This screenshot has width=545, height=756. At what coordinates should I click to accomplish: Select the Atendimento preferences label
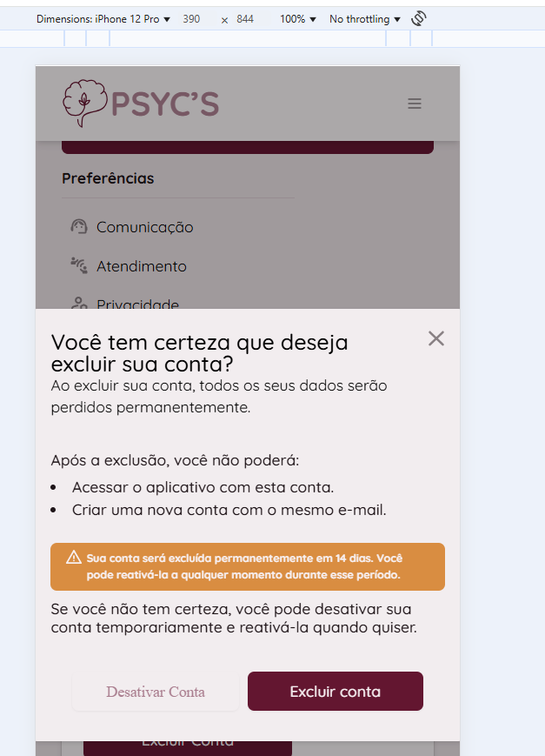[x=142, y=266]
